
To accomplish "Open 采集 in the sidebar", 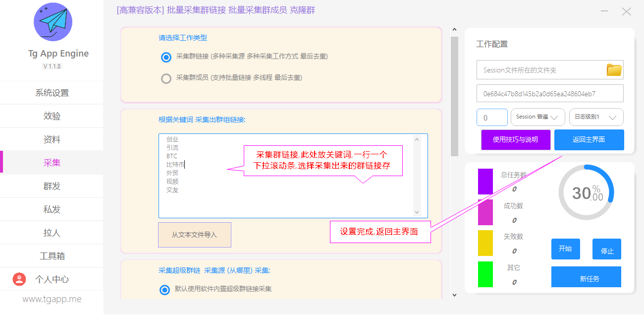I will pos(52,163).
